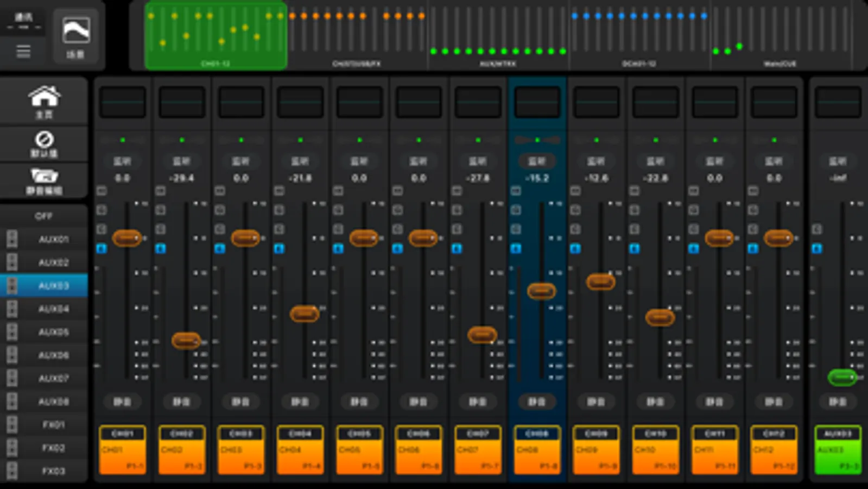
Task: Mute (静音) channel CH08
Action: click(537, 402)
